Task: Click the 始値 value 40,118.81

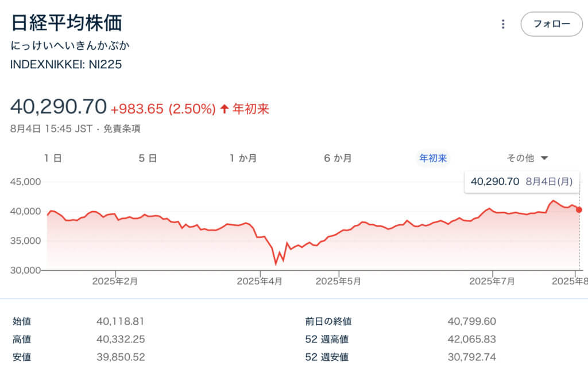Action: [121, 322]
